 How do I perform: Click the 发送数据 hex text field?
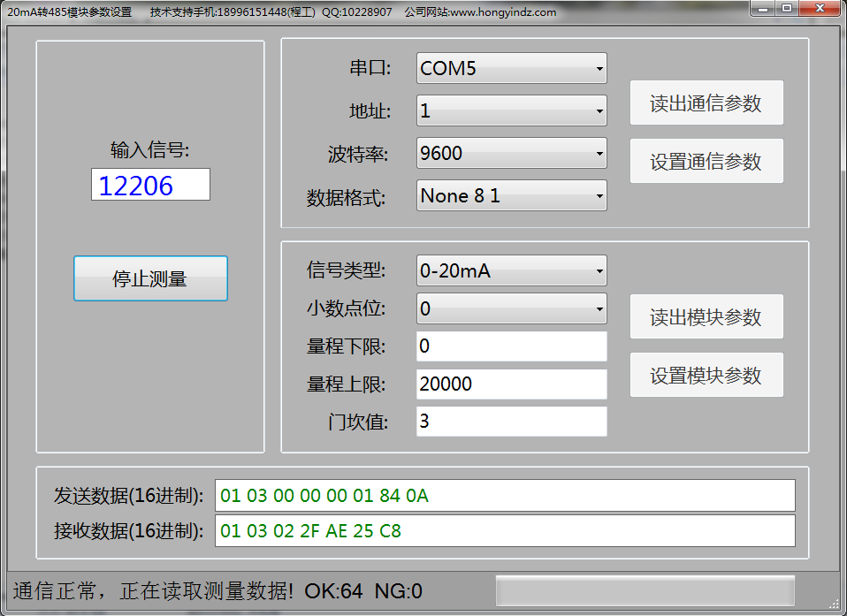click(x=504, y=495)
